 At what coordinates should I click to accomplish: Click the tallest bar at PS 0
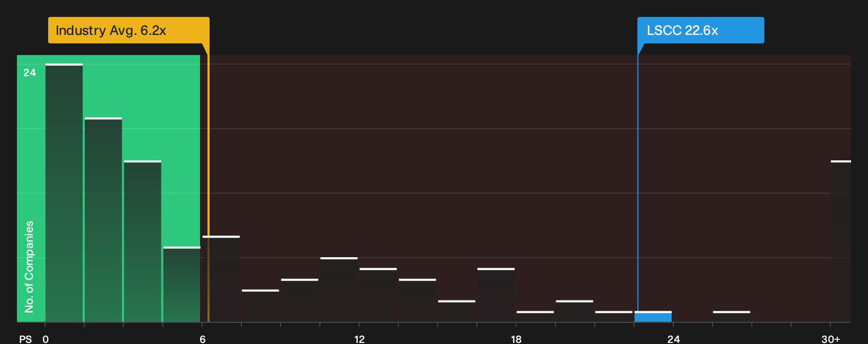tap(64, 193)
